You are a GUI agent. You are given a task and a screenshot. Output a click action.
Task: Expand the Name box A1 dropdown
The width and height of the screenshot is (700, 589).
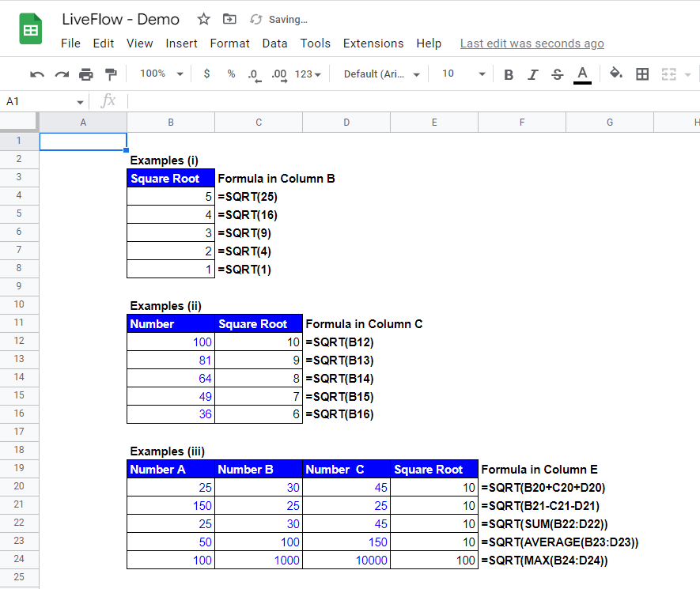[x=80, y=102]
